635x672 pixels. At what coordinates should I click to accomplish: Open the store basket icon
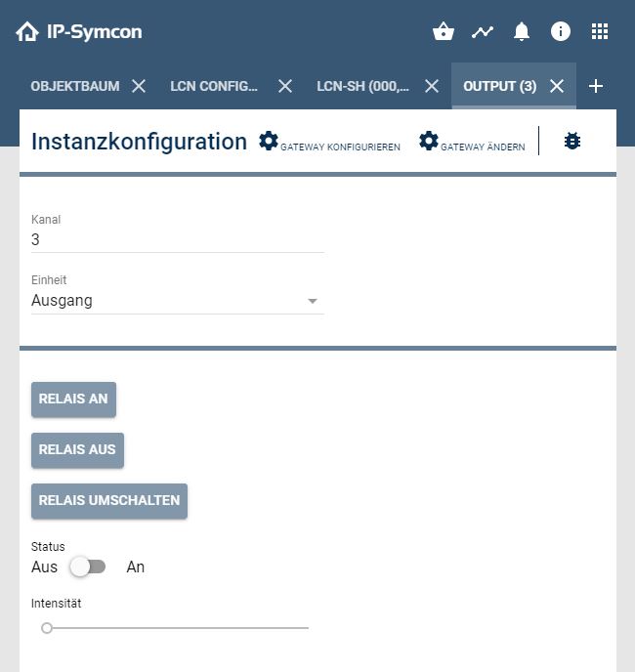tap(444, 32)
